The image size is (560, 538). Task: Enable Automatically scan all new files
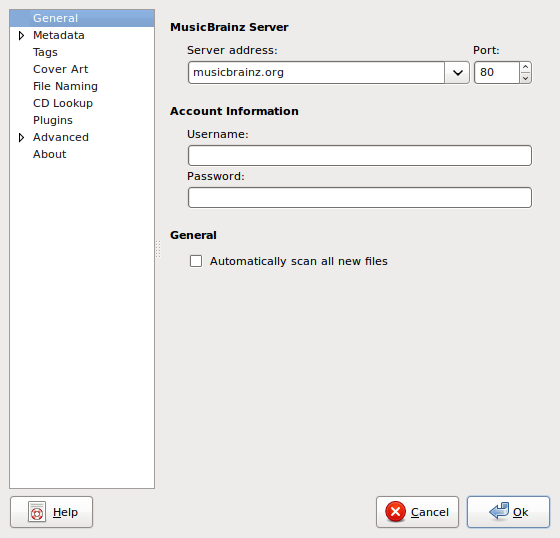coord(196,261)
